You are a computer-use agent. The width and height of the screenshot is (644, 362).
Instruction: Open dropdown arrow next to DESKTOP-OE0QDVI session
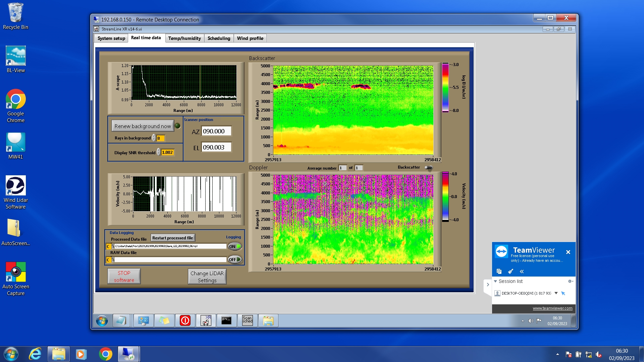click(556, 293)
